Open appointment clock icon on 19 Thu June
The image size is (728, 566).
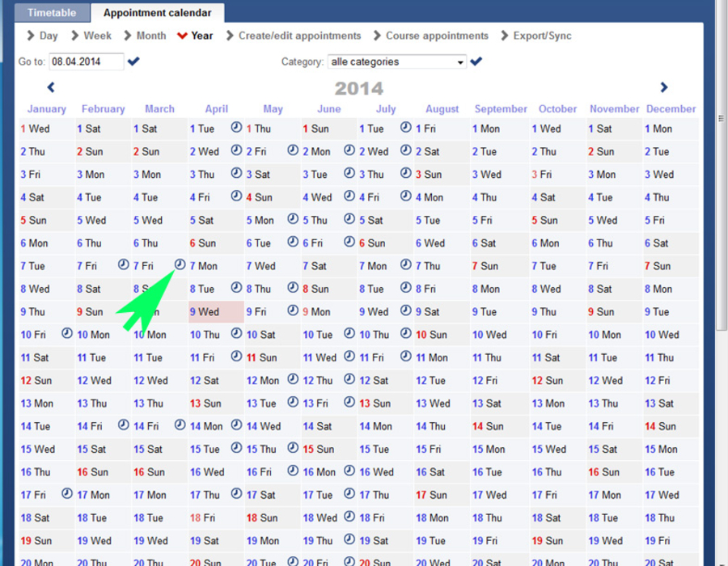349,539
